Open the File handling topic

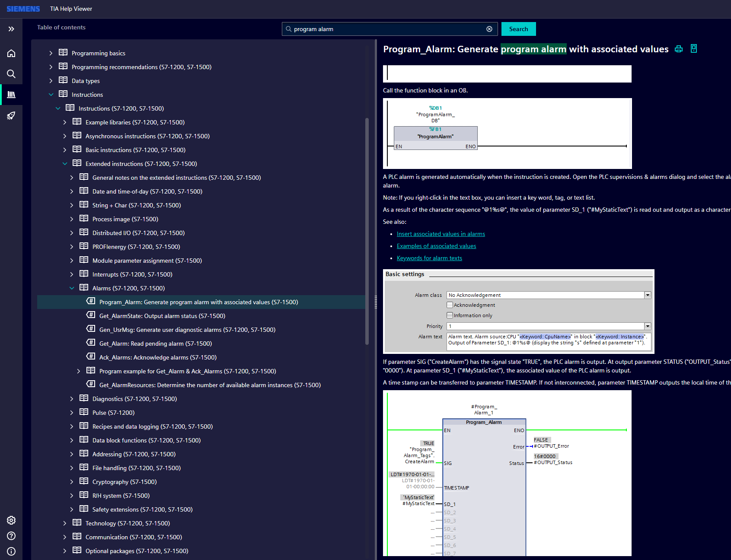click(137, 468)
